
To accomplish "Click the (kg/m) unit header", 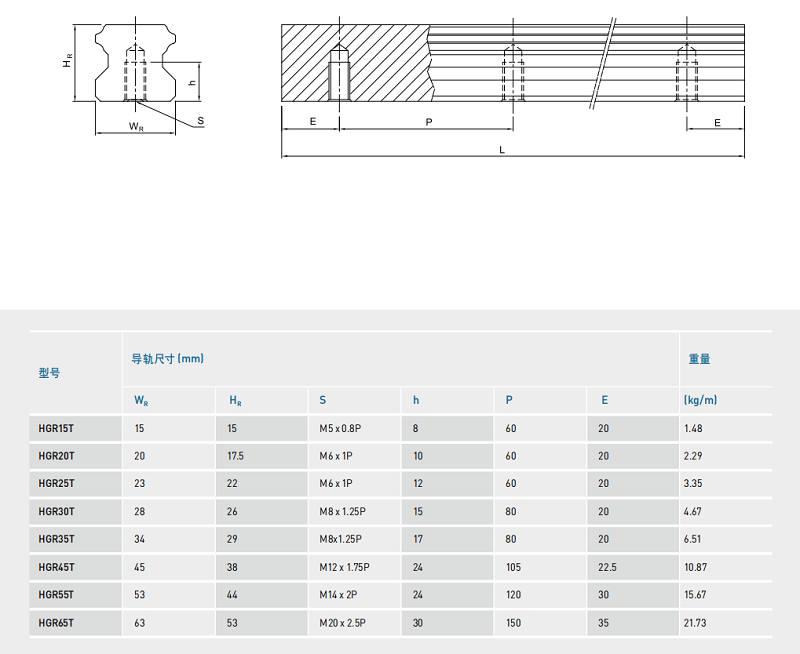I will [700, 400].
